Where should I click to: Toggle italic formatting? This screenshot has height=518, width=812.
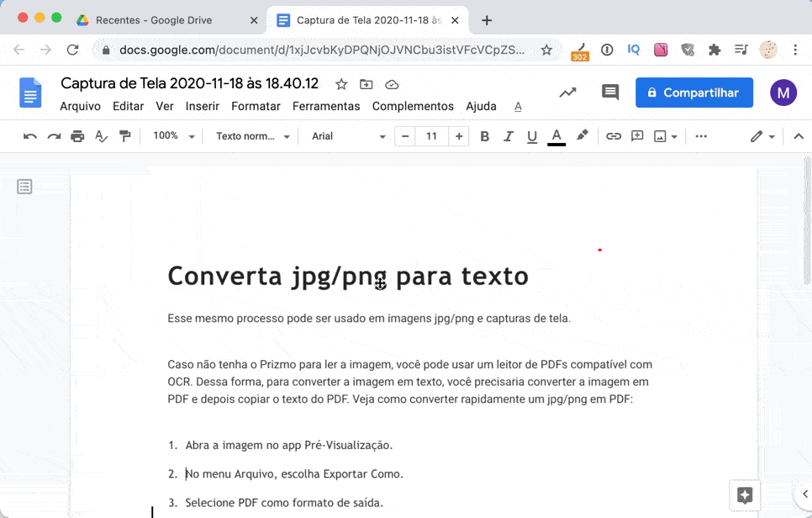click(509, 136)
